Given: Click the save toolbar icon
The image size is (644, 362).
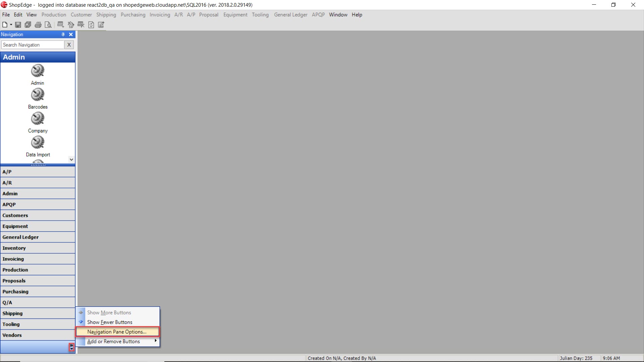Looking at the screenshot, I should click(17, 24).
